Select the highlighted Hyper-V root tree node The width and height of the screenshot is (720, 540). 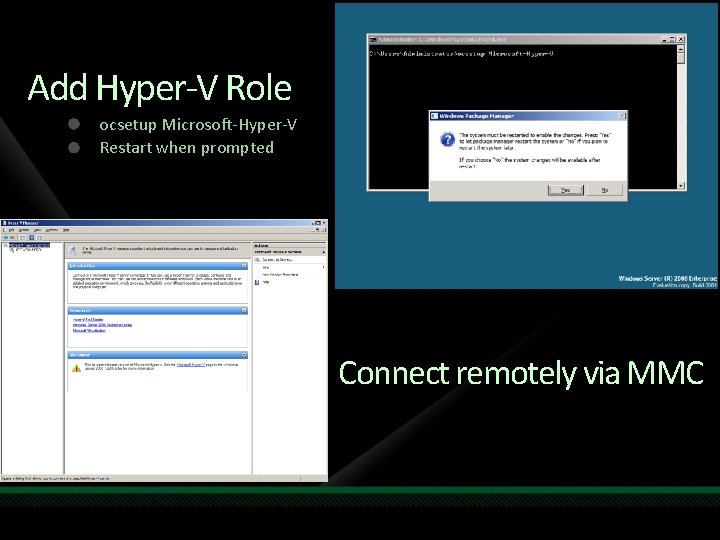click(x=29, y=245)
